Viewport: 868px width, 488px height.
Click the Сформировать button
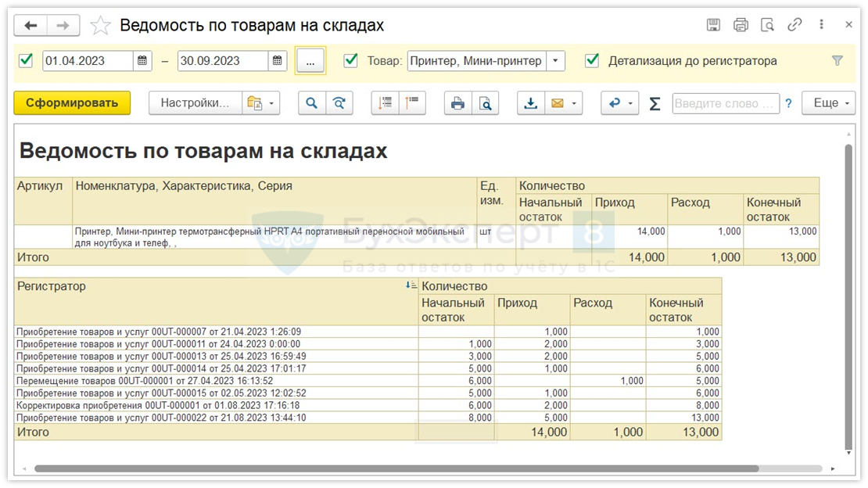[72, 103]
